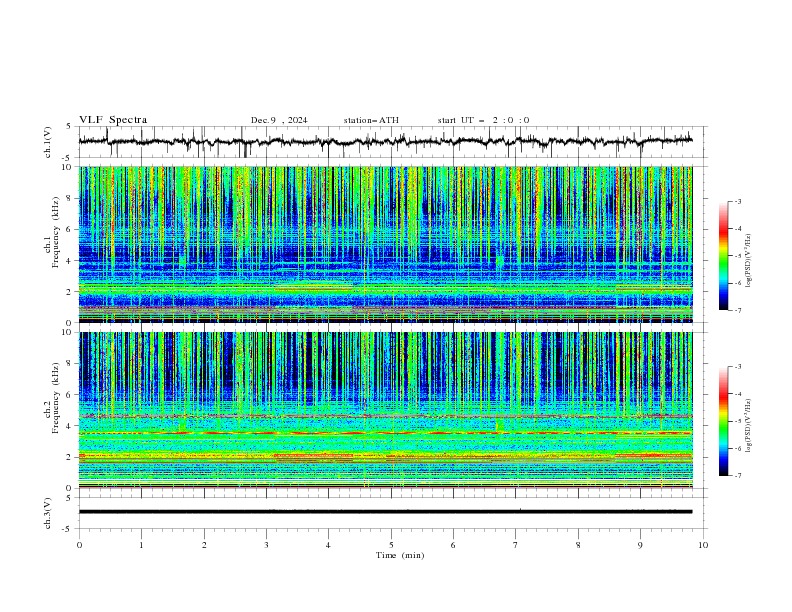Screen dimensions: 792x612
Task: Click the "VLF Spectra" plot title
Action: click(113, 120)
